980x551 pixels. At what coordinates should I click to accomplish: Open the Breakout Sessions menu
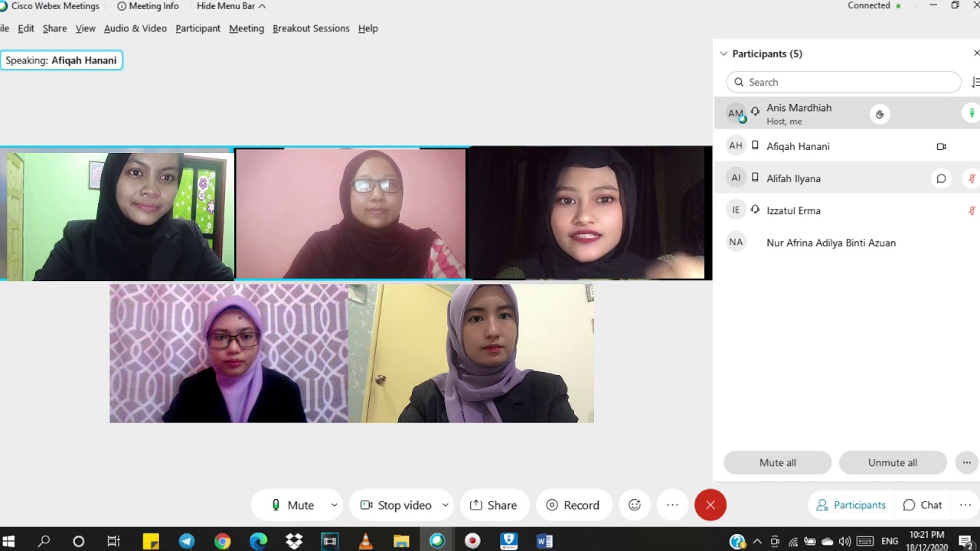(311, 28)
